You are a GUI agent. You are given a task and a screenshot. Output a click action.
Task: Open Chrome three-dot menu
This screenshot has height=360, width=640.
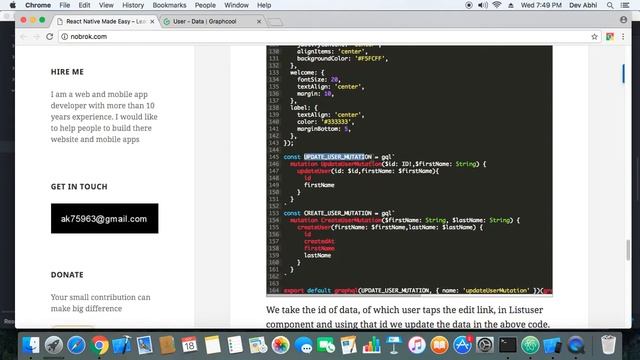click(x=623, y=37)
